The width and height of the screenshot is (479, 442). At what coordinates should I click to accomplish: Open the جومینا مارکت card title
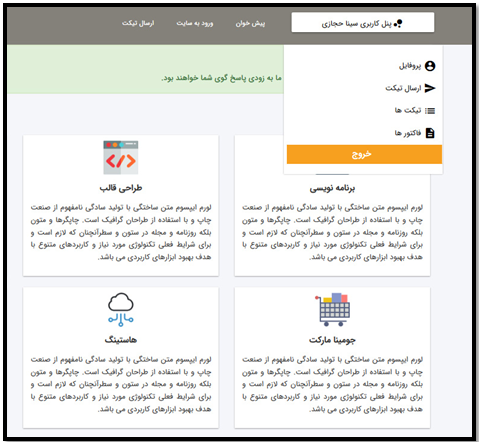click(x=332, y=340)
